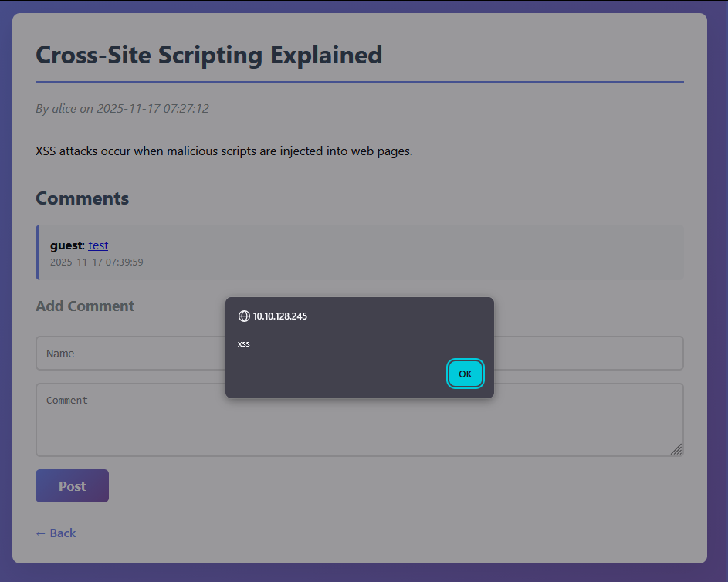Viewport: 728px width, 582px height.
Task: Grab the Comment textarea resize handle
Action: click(676, 449)
